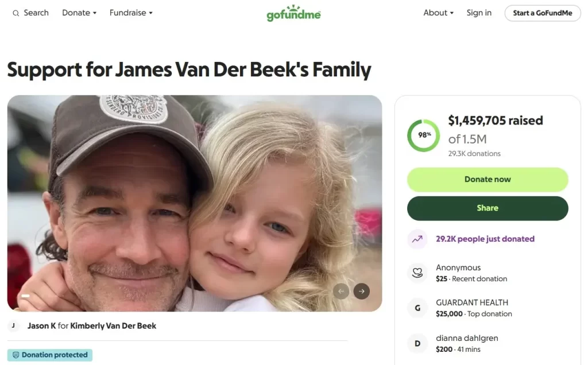Click the GoFundMe logo
The image size is (588, 365).
(x=293, y=13)
